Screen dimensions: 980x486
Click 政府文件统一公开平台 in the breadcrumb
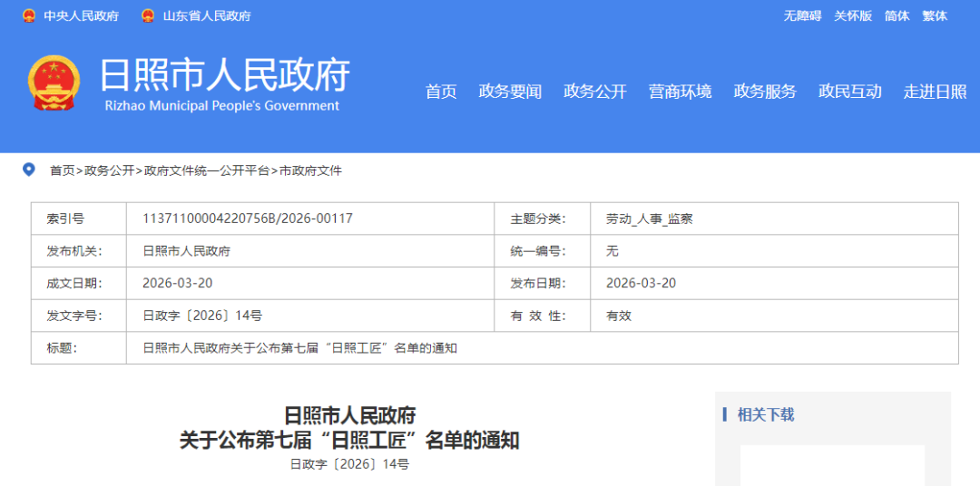[207, 170]
